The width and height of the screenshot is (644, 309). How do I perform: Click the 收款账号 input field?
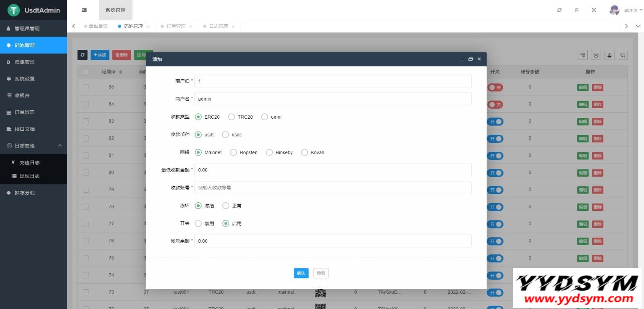(333, 188)
